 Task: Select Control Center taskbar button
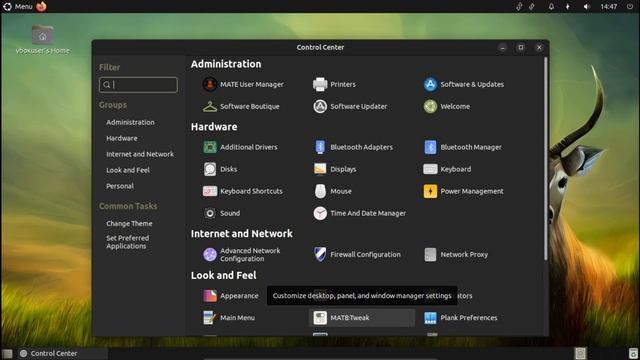click(63, 353)
